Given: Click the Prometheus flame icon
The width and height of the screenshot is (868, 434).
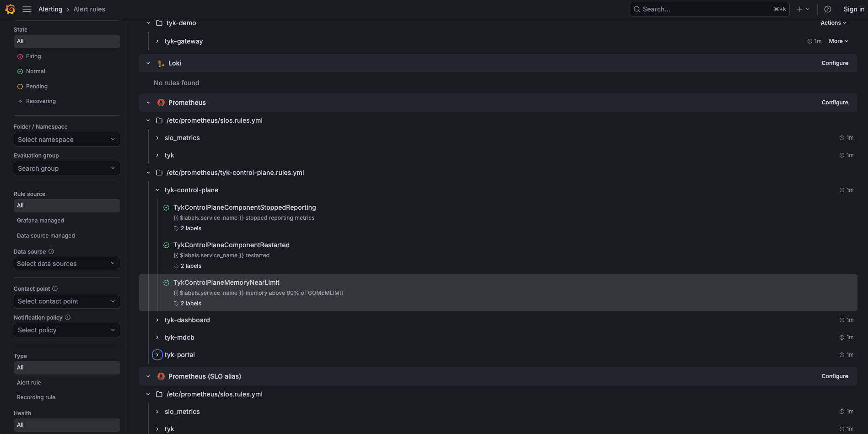Looking at the screenshot, I should [x=161, y=103].
